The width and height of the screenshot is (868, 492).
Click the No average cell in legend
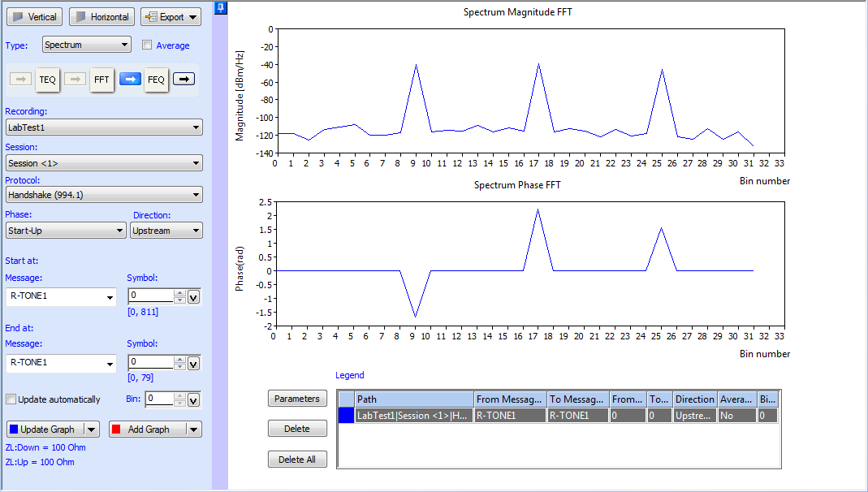[736, 416]
